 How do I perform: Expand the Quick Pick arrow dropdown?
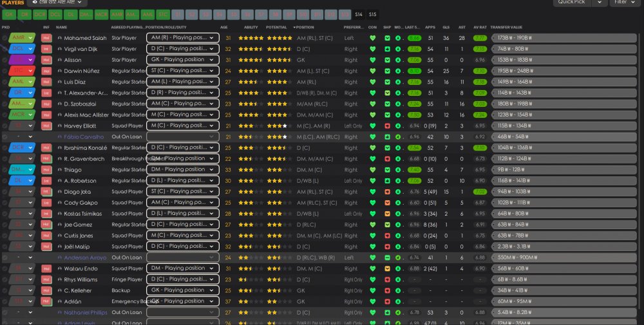599,3
